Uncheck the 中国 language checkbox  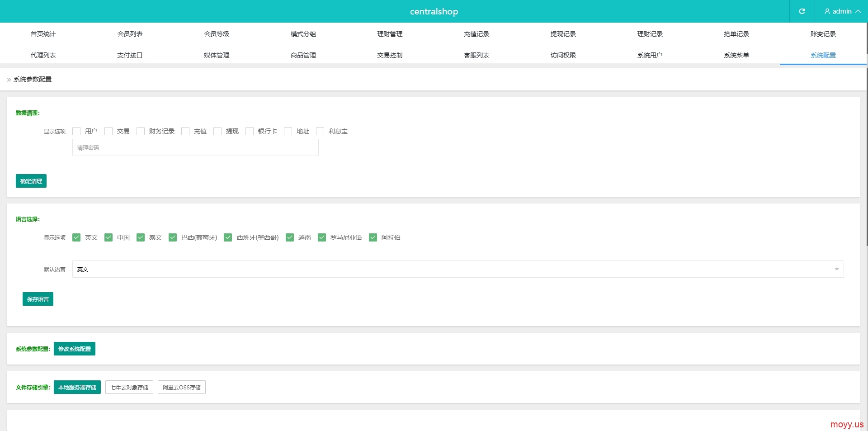[x=108, y=237]
